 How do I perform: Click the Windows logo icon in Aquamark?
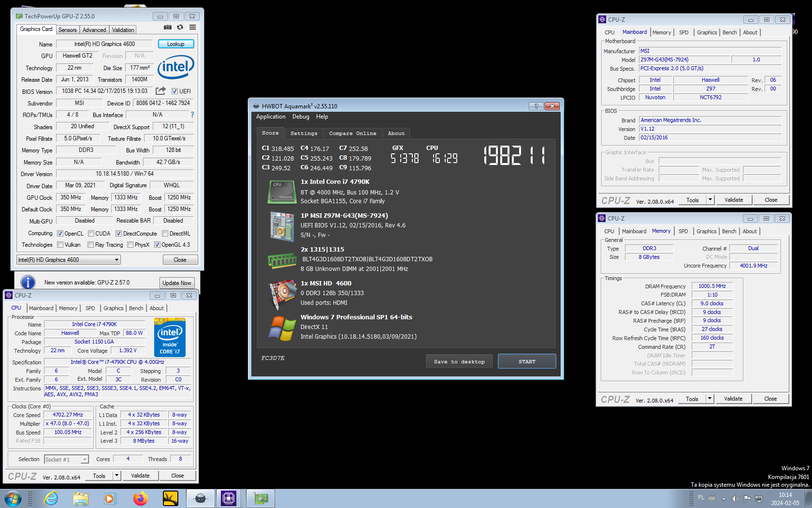pos(282,328)
